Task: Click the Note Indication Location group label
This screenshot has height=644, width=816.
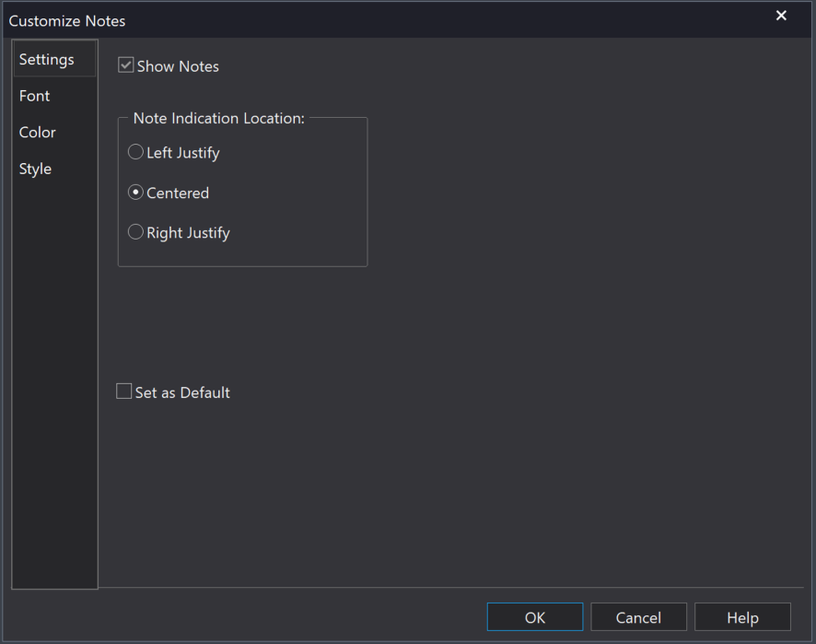Action: (x=218, y=119)
